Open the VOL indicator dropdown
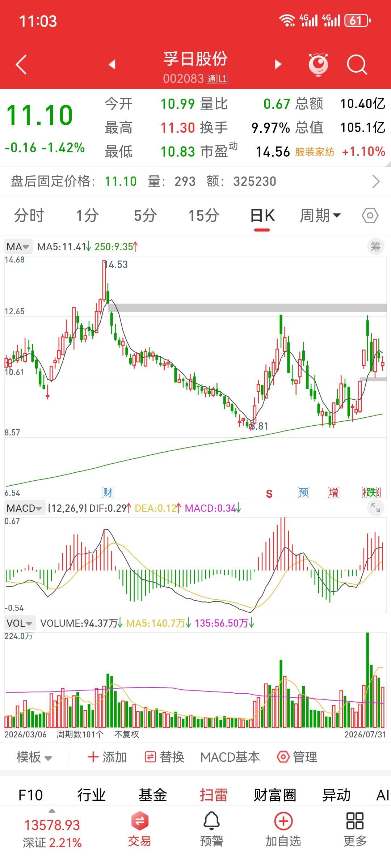 [x=20, y=623]
